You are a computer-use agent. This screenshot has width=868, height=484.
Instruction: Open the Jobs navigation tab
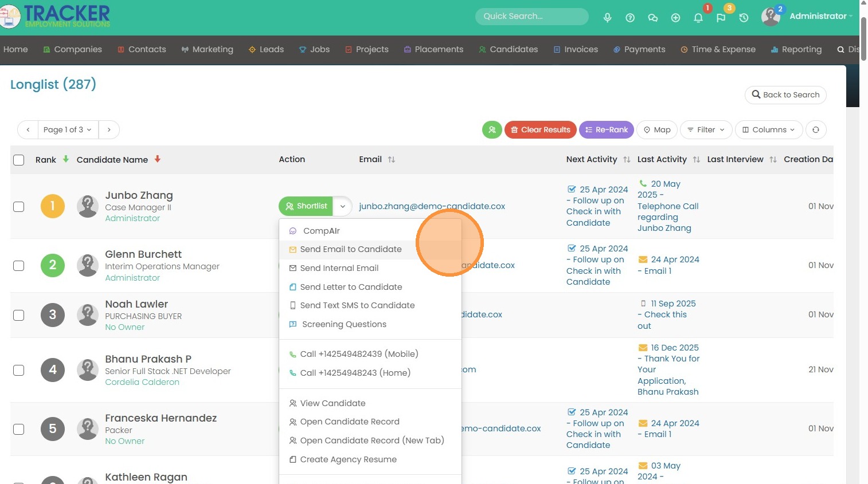(314, 50)
